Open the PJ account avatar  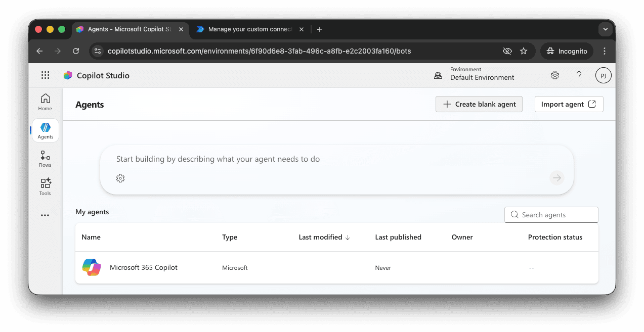point(603,75)
